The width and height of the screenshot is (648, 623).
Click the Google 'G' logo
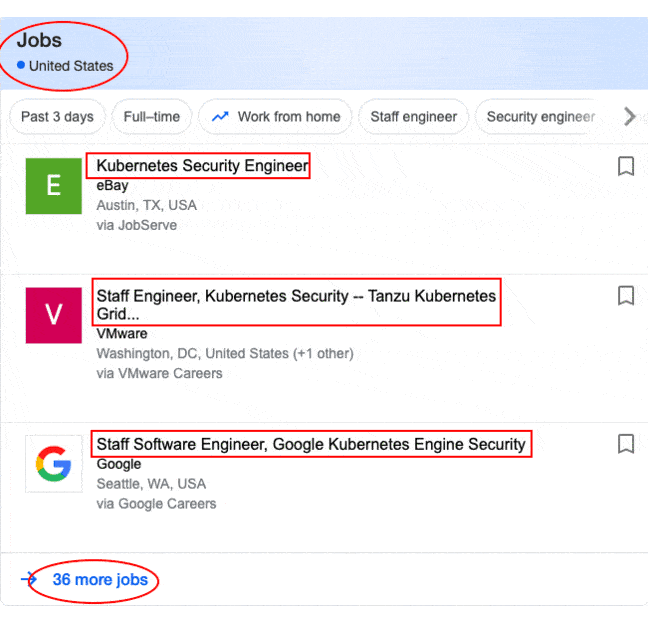click(54, 464)
